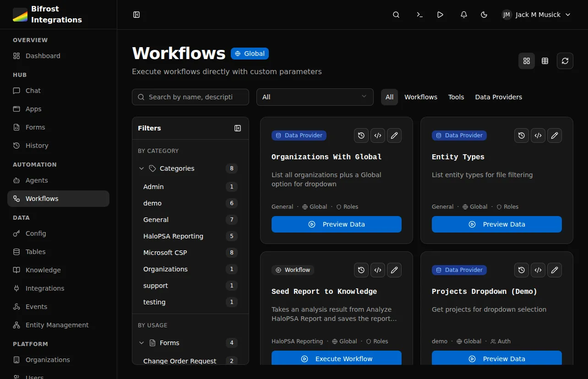Open the notifications bell

(x=463, y=15)
